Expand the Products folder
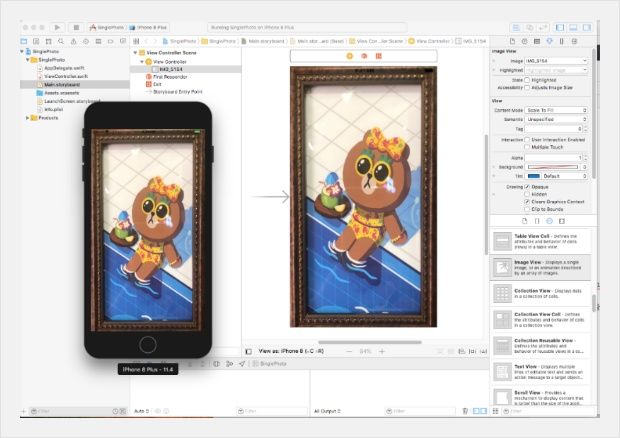 point(27,118)
